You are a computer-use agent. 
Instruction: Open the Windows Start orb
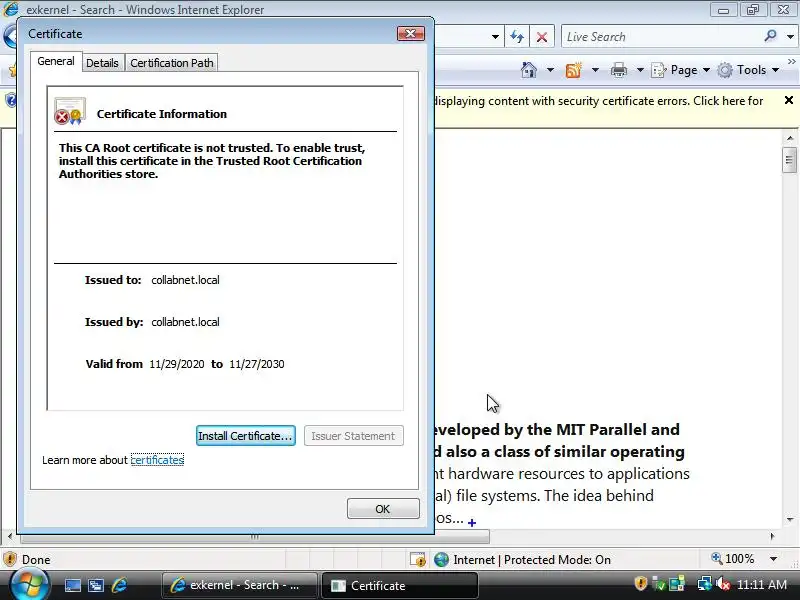coord(29,585)
